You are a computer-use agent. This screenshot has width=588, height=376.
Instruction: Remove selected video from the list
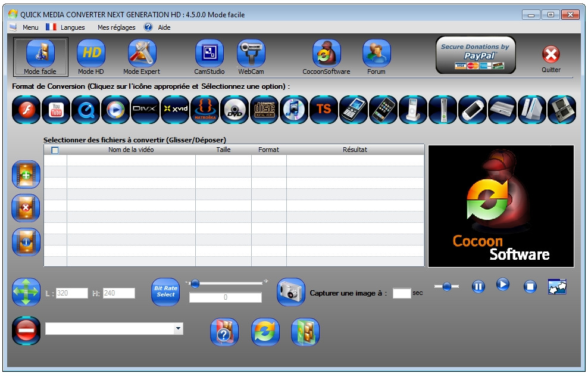tap(24, 208)
